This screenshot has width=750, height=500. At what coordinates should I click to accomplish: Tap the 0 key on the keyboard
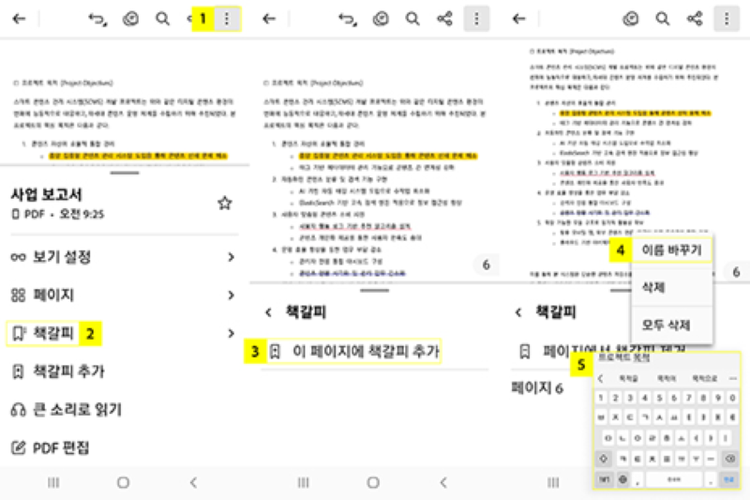point(732,397)
